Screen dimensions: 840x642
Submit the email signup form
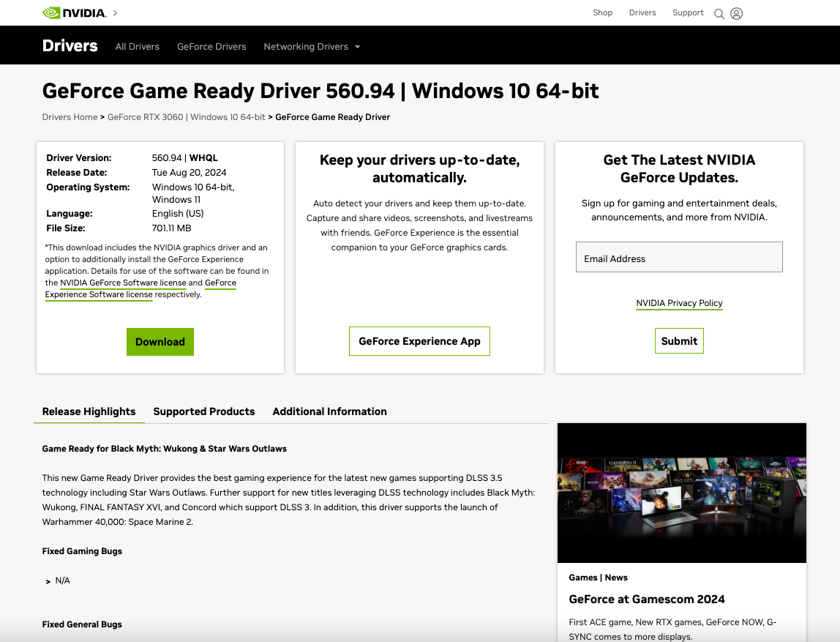[679, 341]
